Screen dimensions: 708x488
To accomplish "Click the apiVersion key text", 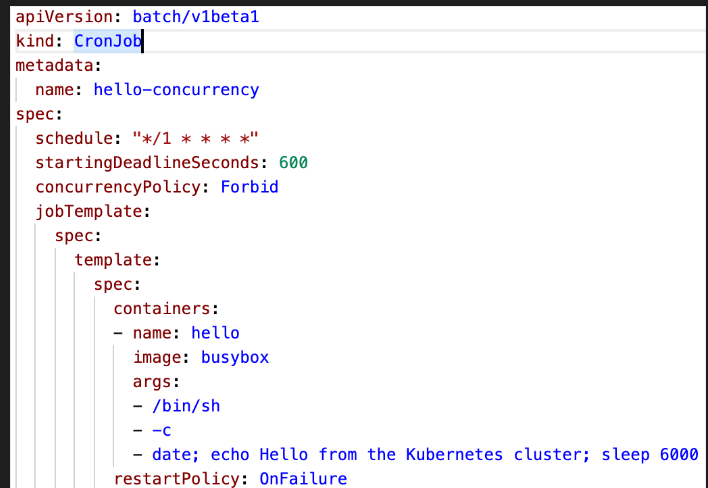I will 64,17.
